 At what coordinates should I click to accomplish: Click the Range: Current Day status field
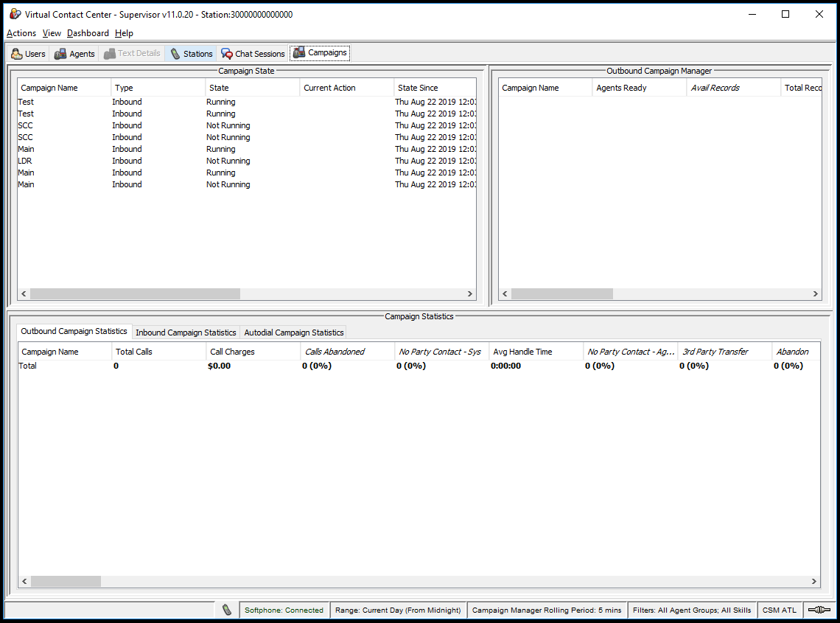coord(398,610)
